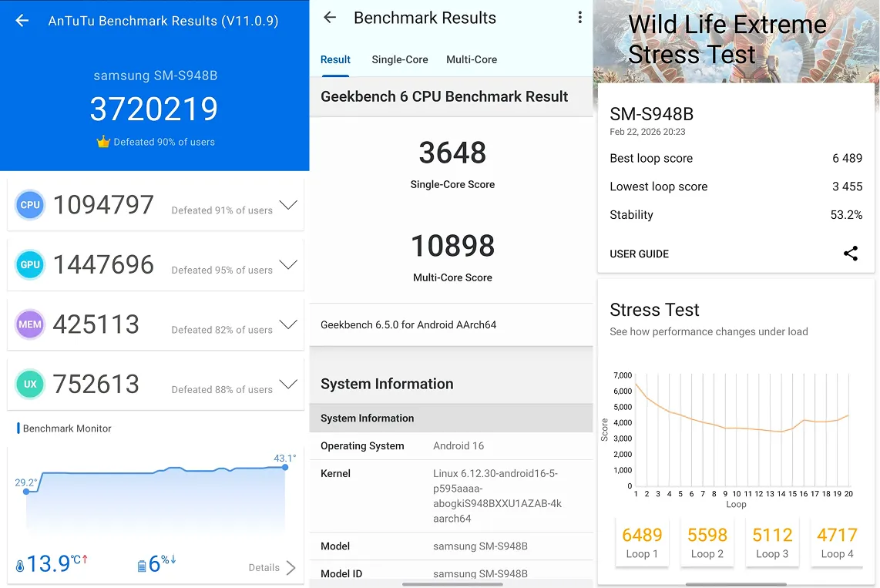Switch to the Single-Core tab

400,59
